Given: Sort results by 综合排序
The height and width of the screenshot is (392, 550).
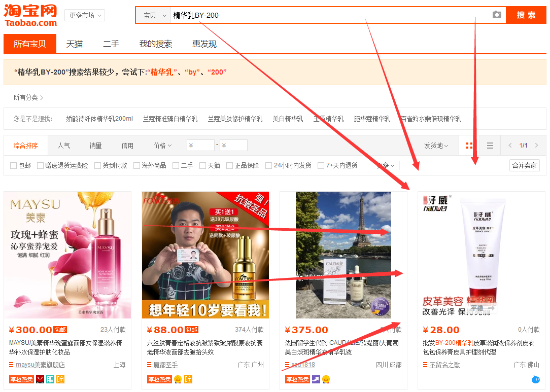Looking at the screenshot, I should pyautogui.click(x=25, y=146).
